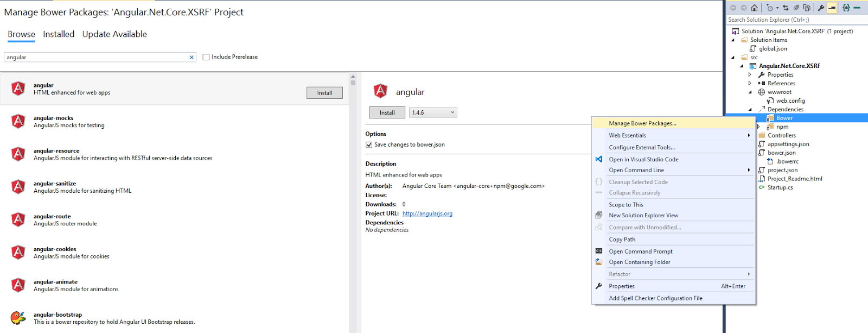Uncheck Save changes to bower.json

pos(369,144)
